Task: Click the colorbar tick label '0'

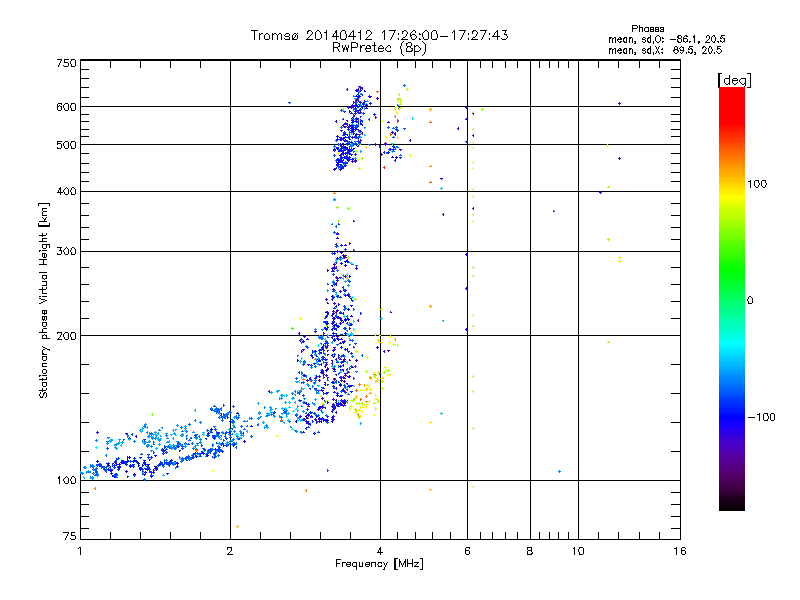Action: [750, 301]
